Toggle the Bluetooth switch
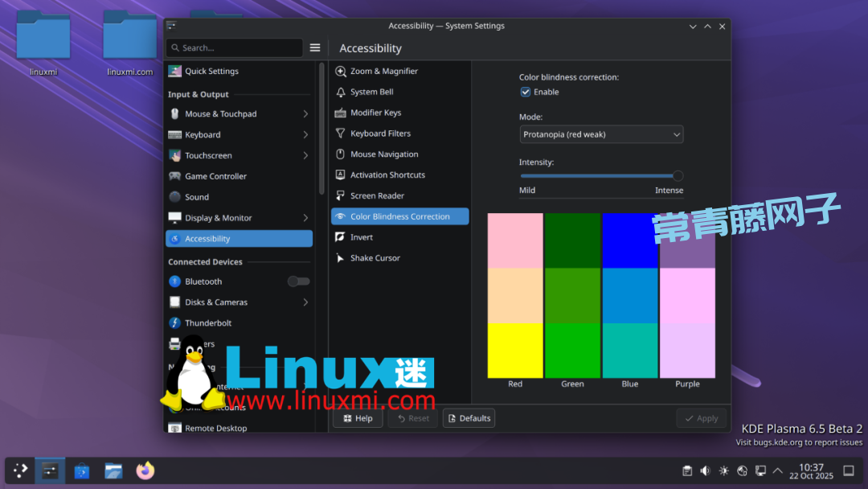868x489 pixels. point(298,281)
